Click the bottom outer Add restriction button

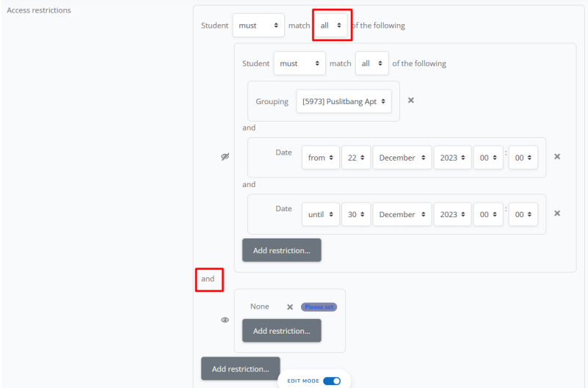(x=240, y=369)
